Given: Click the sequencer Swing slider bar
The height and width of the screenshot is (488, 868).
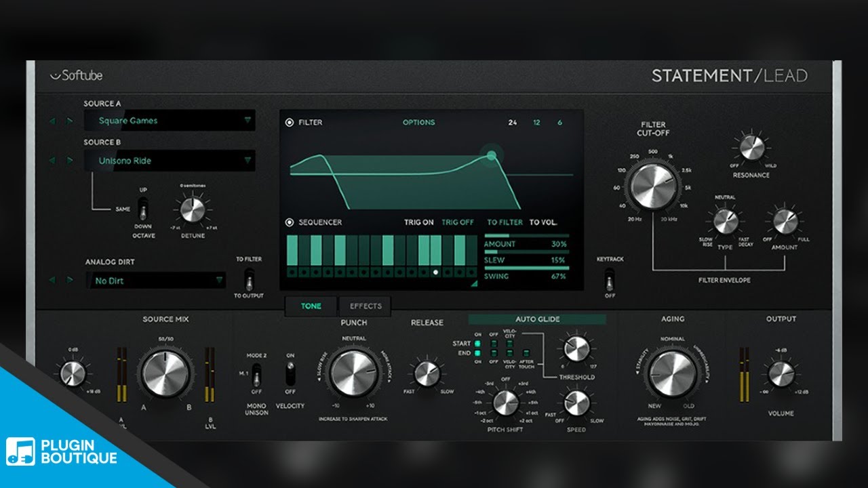Looking at the screenshot, I should pos(526,268).
